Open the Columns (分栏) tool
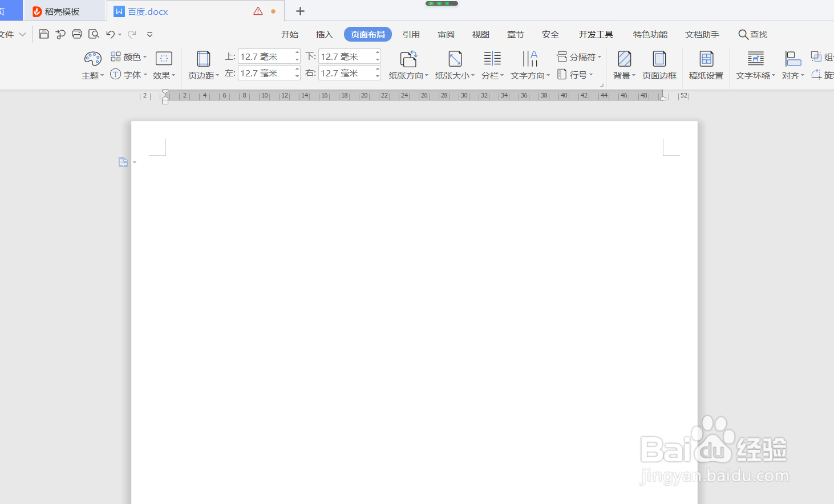 point(492,65)
